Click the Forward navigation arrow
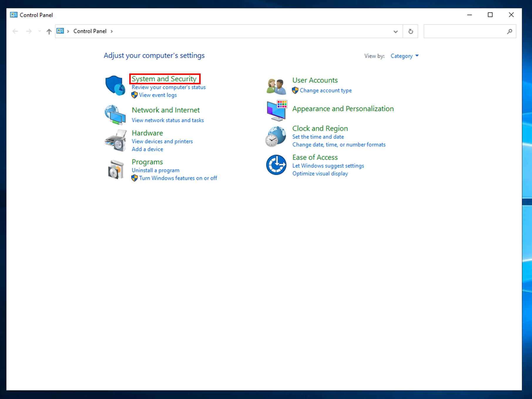Viewport: 532px width, 399px height. 28,31
